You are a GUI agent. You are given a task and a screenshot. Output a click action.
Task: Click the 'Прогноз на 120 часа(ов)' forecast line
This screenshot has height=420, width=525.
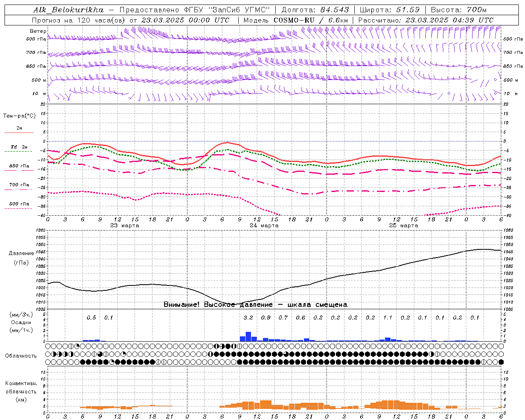pyautogui.click(x=79, y=20)
